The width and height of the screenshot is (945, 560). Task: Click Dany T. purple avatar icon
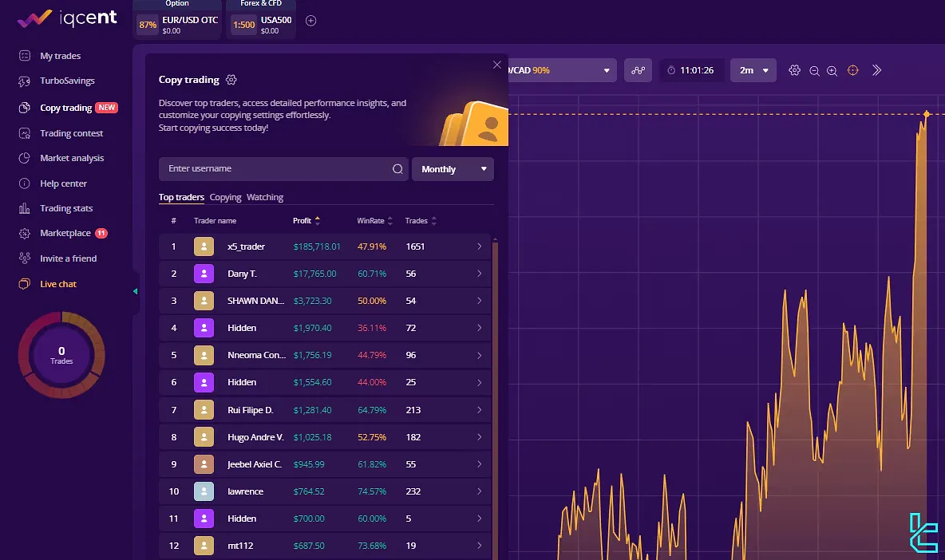[204, 274]
